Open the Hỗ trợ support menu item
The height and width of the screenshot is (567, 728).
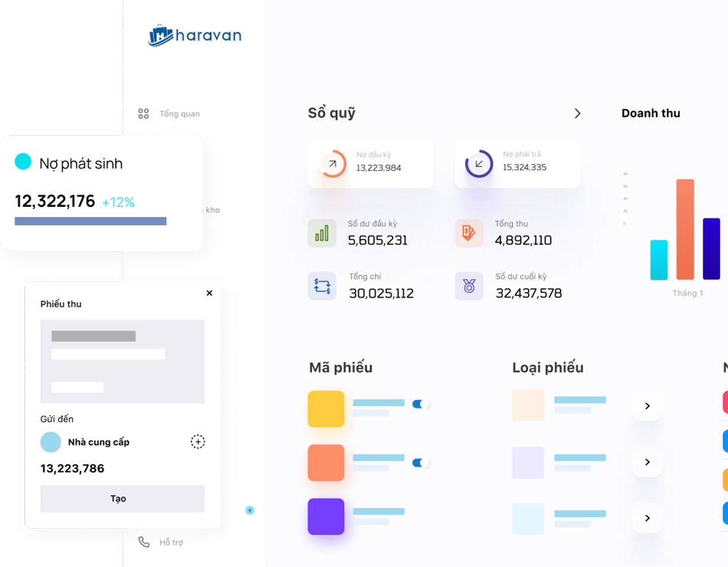171,542
